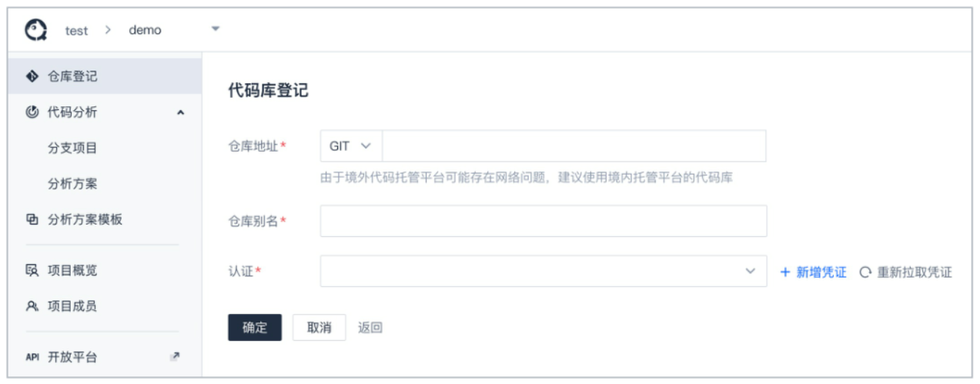Click the 分析方案模板 copy icon

(x=32, y=219)
